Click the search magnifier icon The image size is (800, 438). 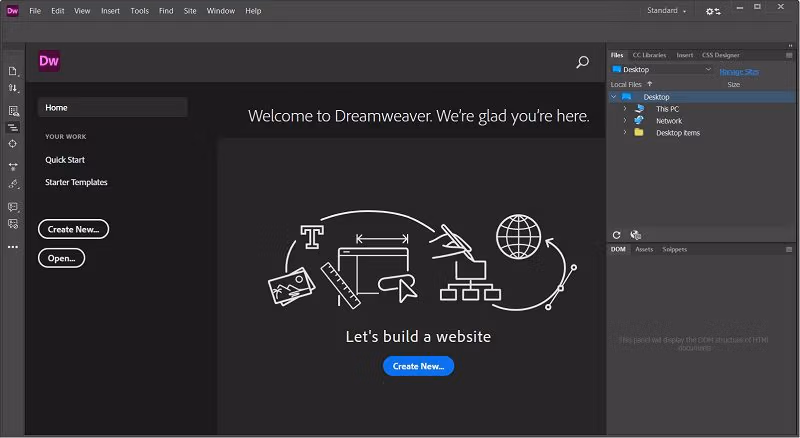[x=582, y=62]
